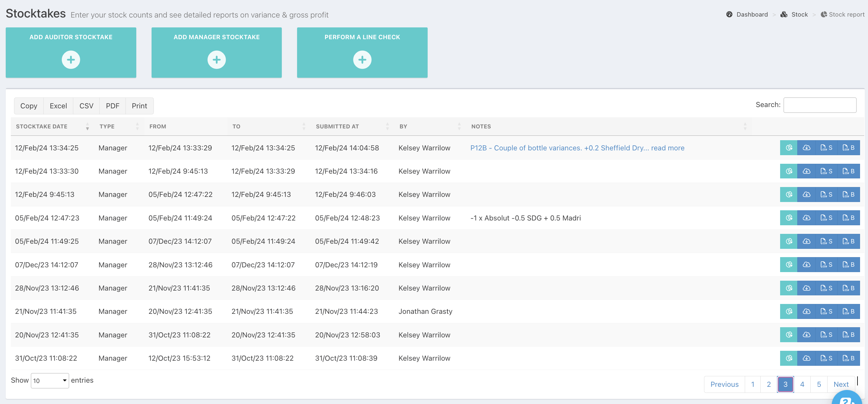Open pie chart report for 12/Feb/24 13:33:30 stocktake
The image size is (868, 404).
[x=789, y=171]
